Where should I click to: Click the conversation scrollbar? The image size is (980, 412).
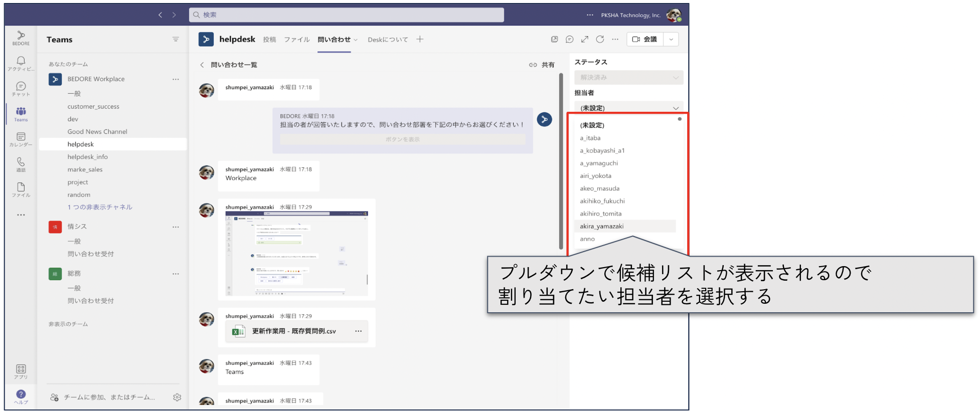pyautogui.click(x=561, y=161)
